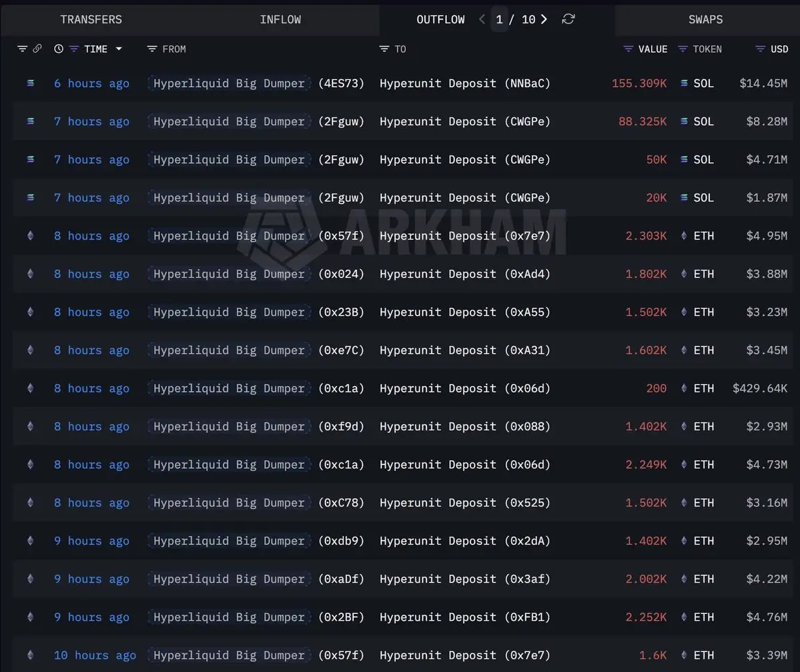Switch to the INFLOW tab
Image resolution: width=800 pixels, height=672 pixels.
pos(280,19)
